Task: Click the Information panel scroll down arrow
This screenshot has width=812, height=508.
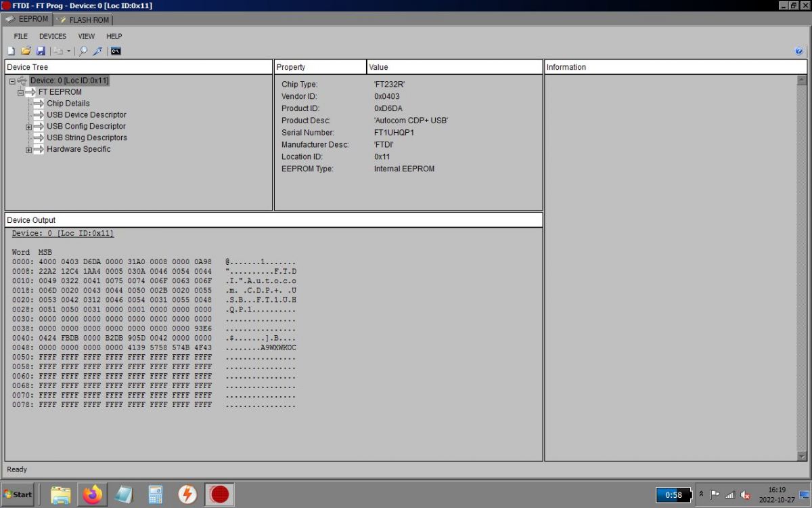Action: click(x=802, y=457)
